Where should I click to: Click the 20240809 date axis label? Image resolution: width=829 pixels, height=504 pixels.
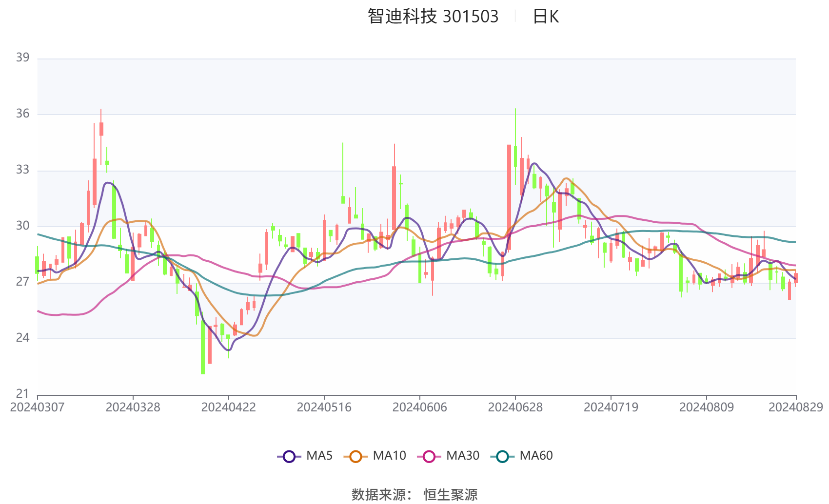click(x=706, y=407)
